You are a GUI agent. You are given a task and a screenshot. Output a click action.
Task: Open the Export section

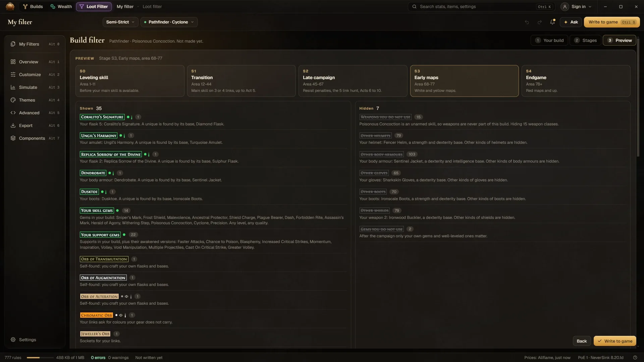pos(35,125)
